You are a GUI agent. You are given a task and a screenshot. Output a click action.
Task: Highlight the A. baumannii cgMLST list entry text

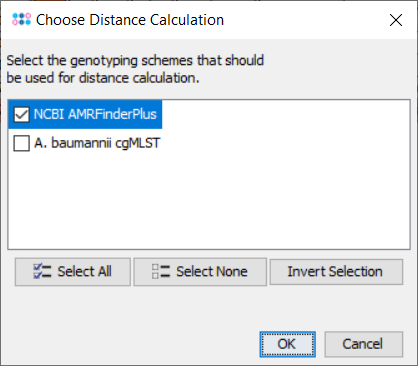[97, 143]
